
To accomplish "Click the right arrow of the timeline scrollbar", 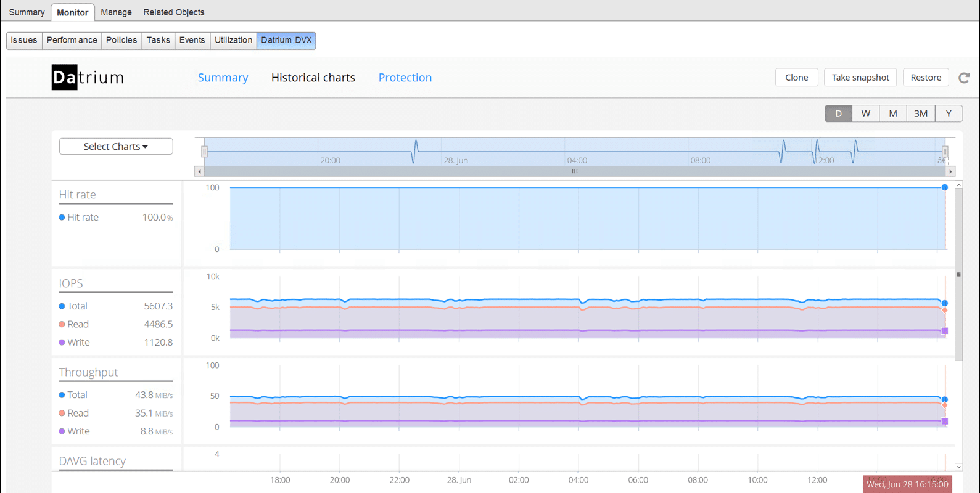I will (950, 171).
